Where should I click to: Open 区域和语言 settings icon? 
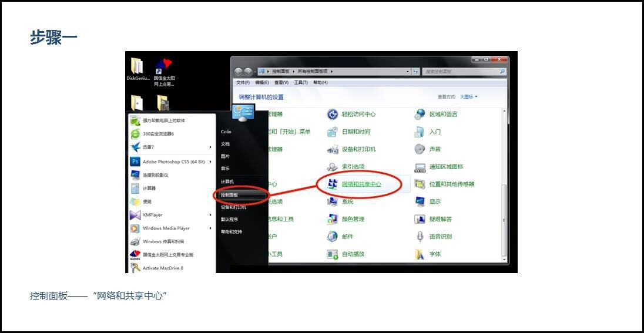point(420,115)
